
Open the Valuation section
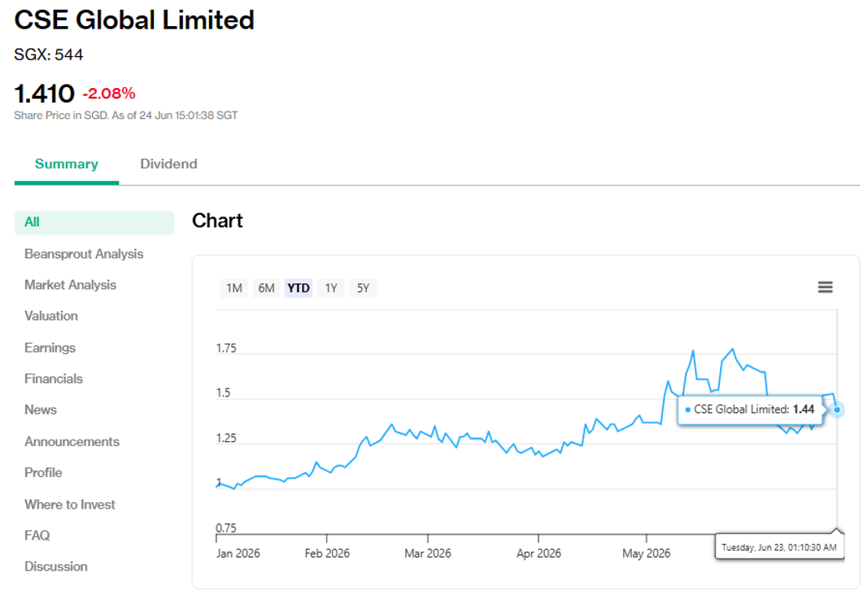click(51, 316)
